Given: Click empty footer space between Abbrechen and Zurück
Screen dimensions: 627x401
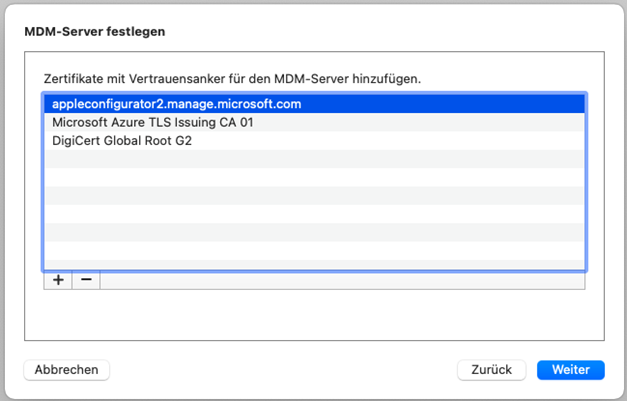Looking at the screenshot, I should pyautogui.click(x=280, y=369).
